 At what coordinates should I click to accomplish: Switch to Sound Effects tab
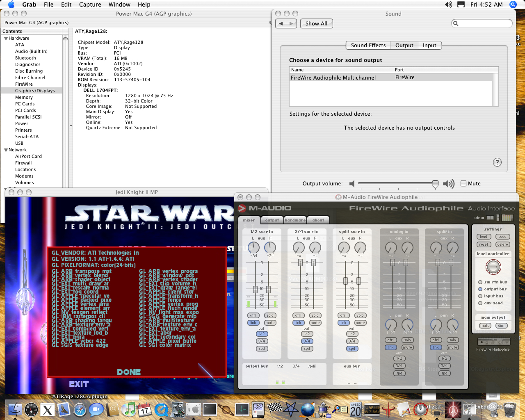point(368,45)
